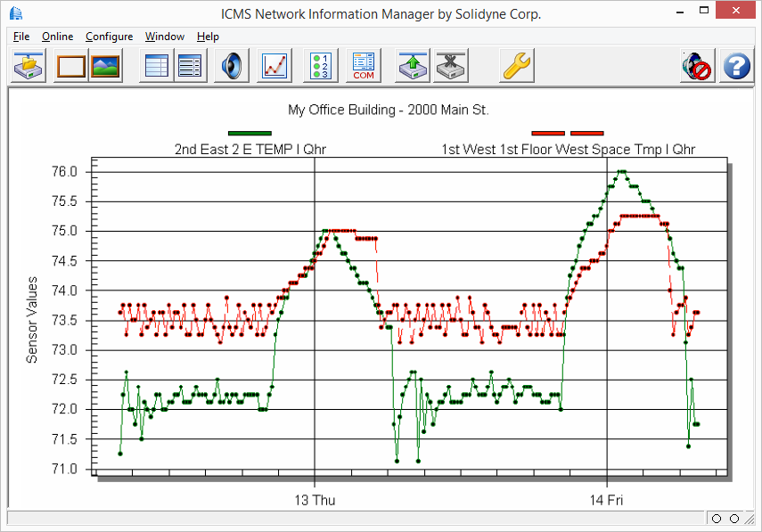This screenshot has height=532, width=762.
Task: Toggle the mute alarms speaker icon
Action: pos(697,65)
